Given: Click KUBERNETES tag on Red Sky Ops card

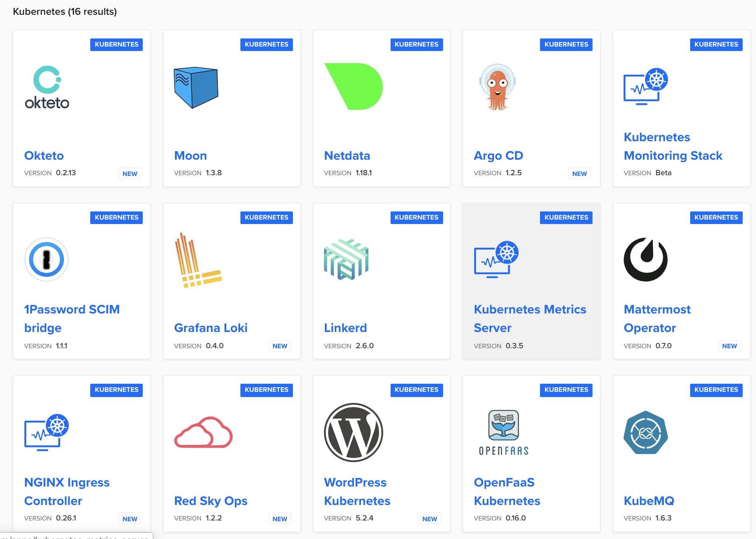Looking at the screenshot, I should pos(267,390).
